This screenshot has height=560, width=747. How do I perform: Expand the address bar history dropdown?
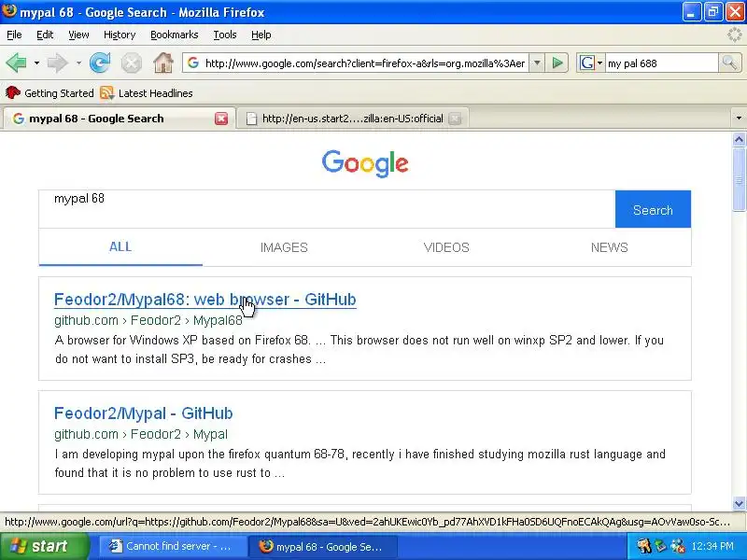(x=537, y=63)
